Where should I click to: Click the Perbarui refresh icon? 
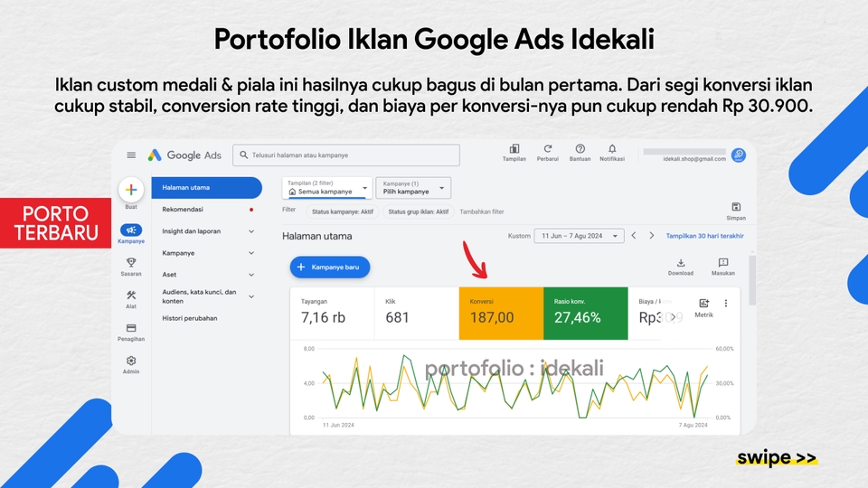point(548,149)
